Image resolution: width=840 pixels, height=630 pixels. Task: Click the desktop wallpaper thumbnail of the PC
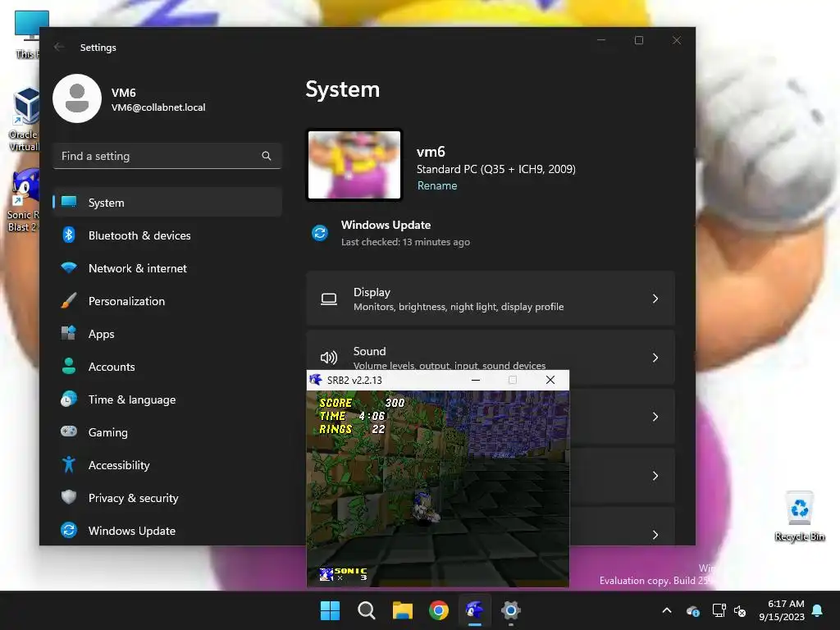354,165
